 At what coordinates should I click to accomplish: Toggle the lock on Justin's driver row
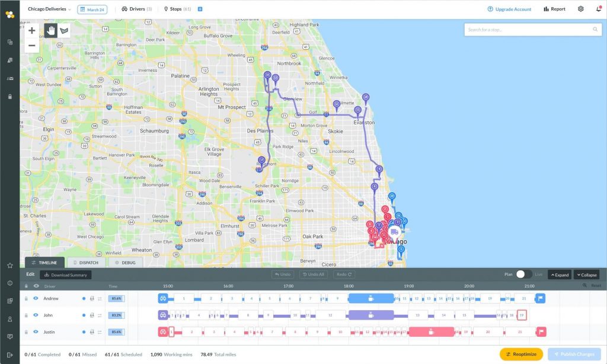pos(26,332)
